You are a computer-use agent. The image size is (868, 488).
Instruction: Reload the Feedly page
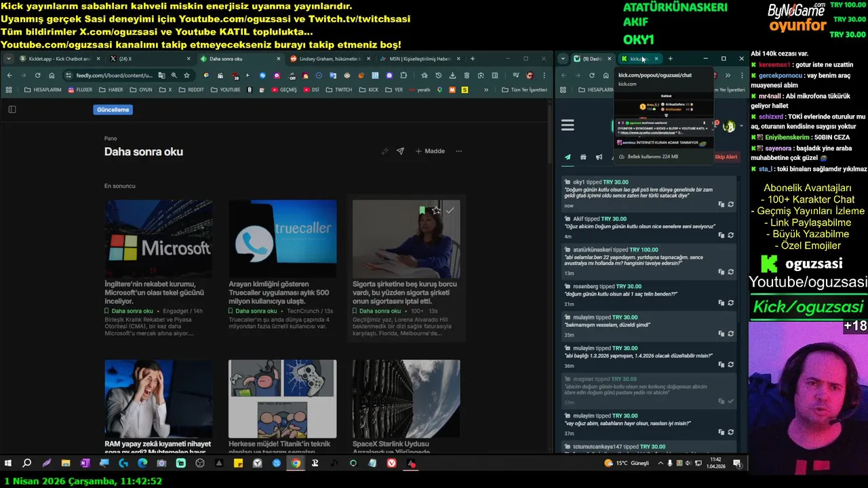coord(37,75)
